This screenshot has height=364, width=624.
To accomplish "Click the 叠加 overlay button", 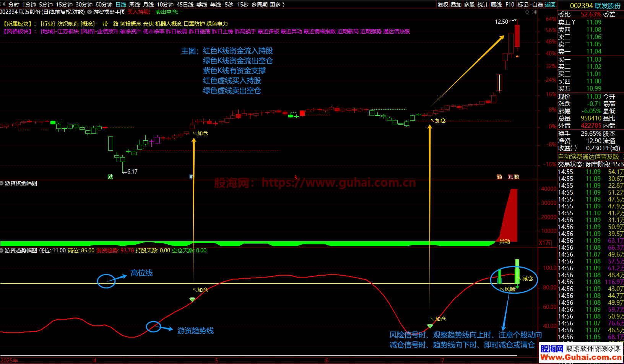I will point(456,5).
